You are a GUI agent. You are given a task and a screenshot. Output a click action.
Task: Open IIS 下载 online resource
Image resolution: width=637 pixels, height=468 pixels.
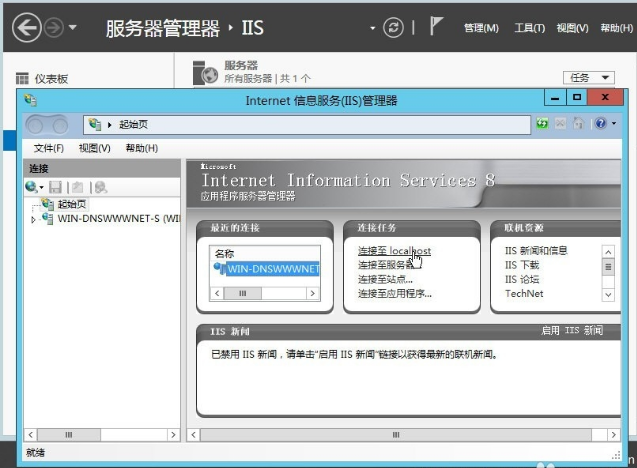tap(522, 265)
